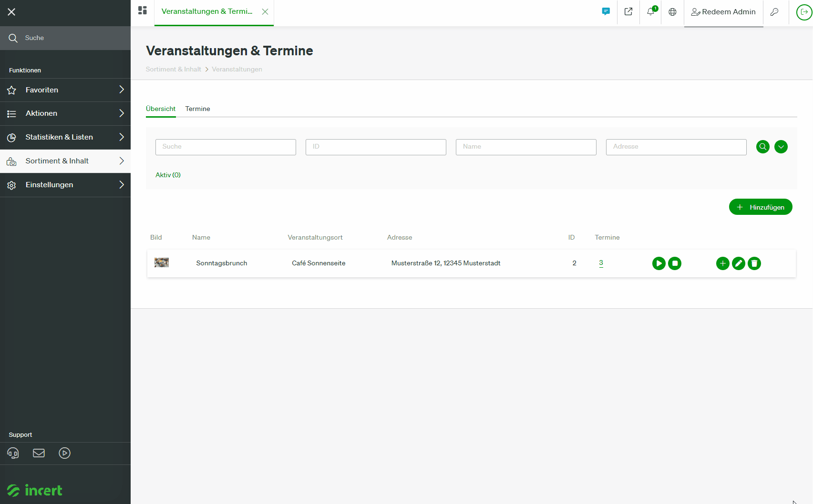The image size is (813, 504).
Task: Expand the Statistiken & Listen menu
Action: coord(65,137)
